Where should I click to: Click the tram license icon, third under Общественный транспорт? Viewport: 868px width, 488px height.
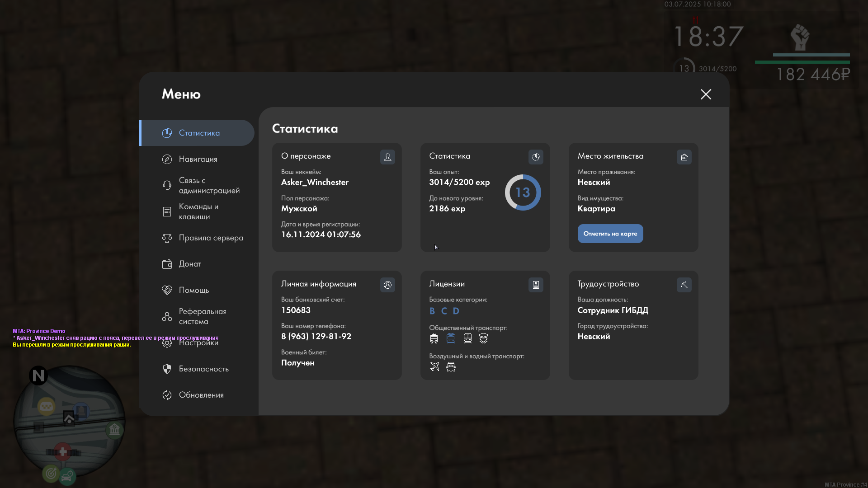(x=467, y=338)
